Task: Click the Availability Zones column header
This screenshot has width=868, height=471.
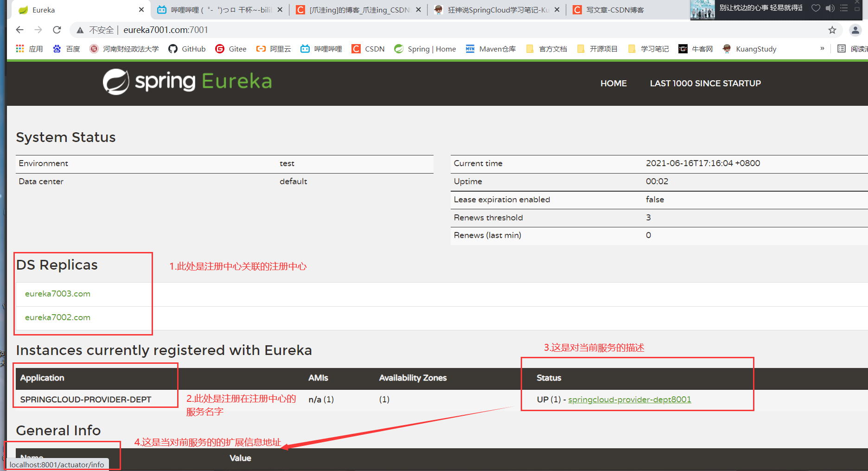Action: pos(413,378)
